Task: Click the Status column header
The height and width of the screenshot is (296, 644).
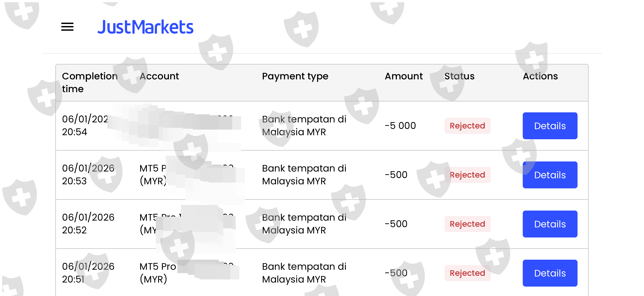Action: click(459, 76)
